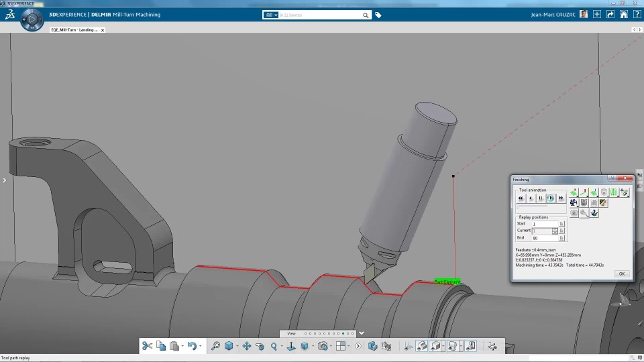Click the Start replay position field
Screen dimensions: 644x362
click(x=545, y=224)
